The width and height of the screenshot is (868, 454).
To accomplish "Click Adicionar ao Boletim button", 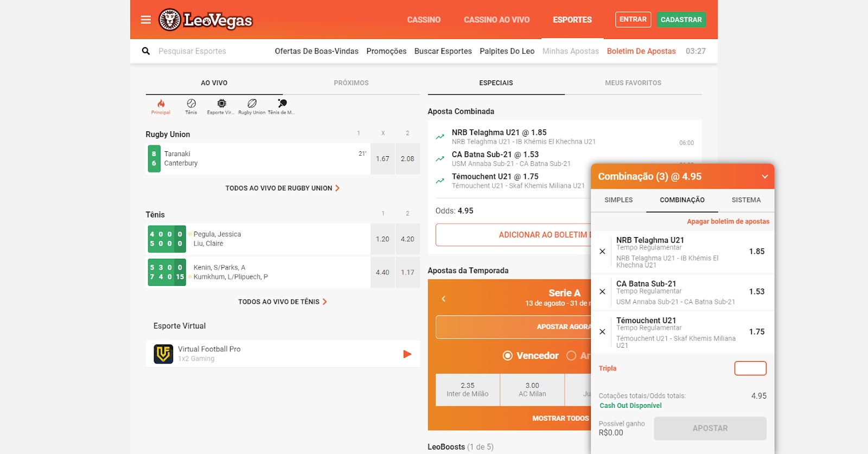I will click(x=514, y=235).
